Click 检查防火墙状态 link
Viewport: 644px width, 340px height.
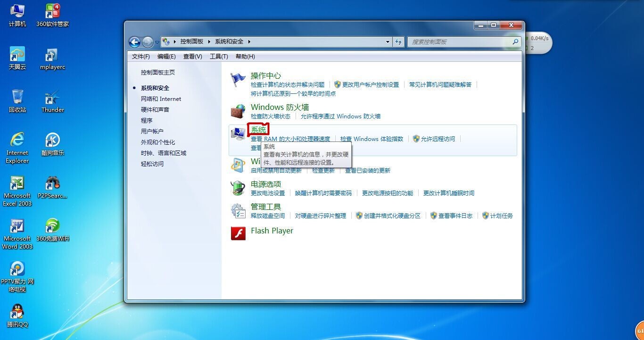pyautogui.click(x=271, y=116)
